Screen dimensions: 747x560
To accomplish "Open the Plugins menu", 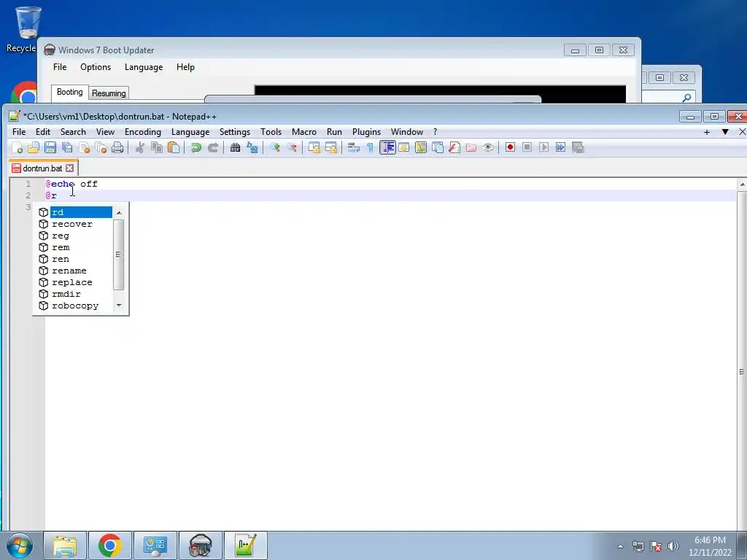I will [366, 132].
